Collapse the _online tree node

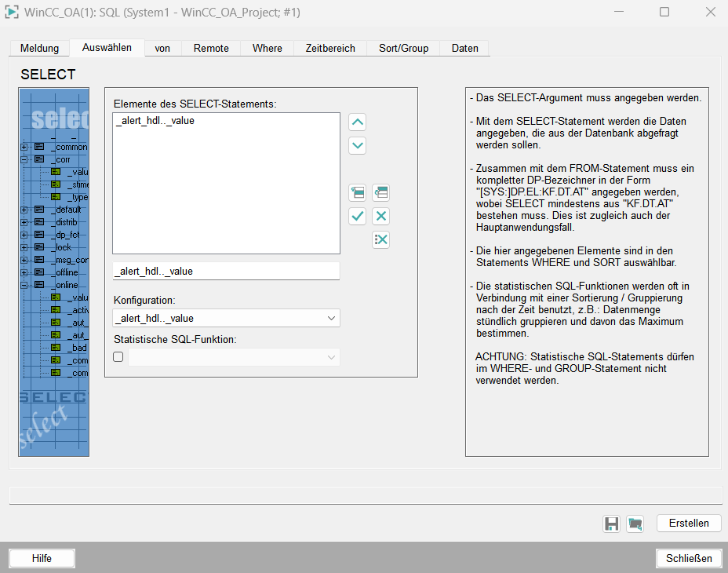24,285
